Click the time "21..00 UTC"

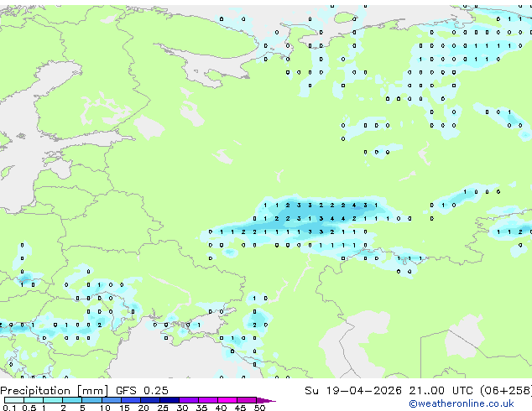click(x=441, y=391)
